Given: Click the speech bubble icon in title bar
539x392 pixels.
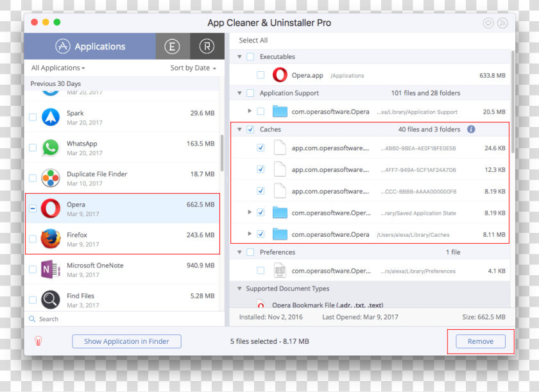Looking at the screenshot, I should pos(488,23).
